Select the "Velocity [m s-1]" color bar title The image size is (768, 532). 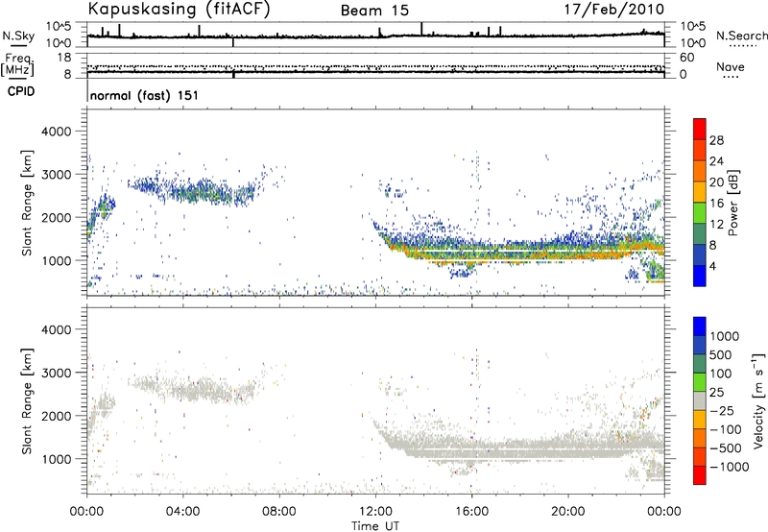pos(758,400)
